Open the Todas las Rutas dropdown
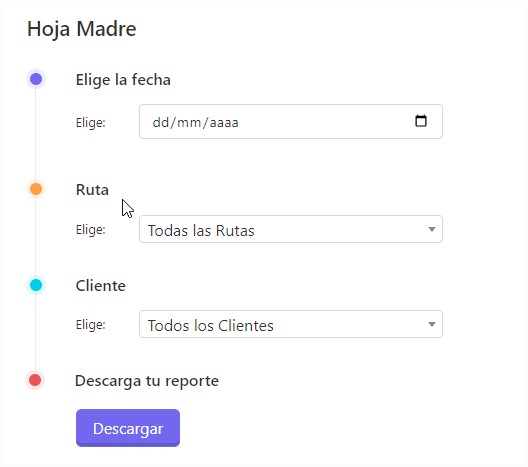Image resolution: width=528 pixels, height=467 pixels. [291, 229]
